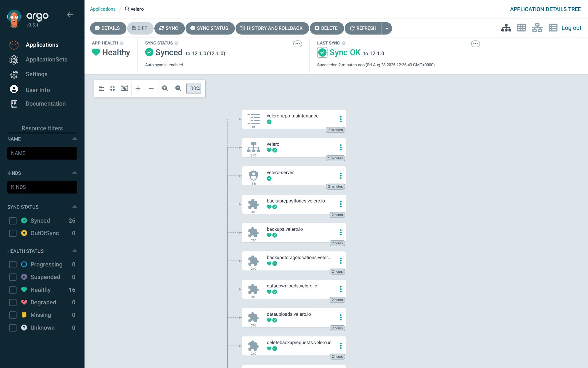Screen dimensions: 588x368
Task: Open the menu for backups.velero.io node
Action: coord(341,232)
